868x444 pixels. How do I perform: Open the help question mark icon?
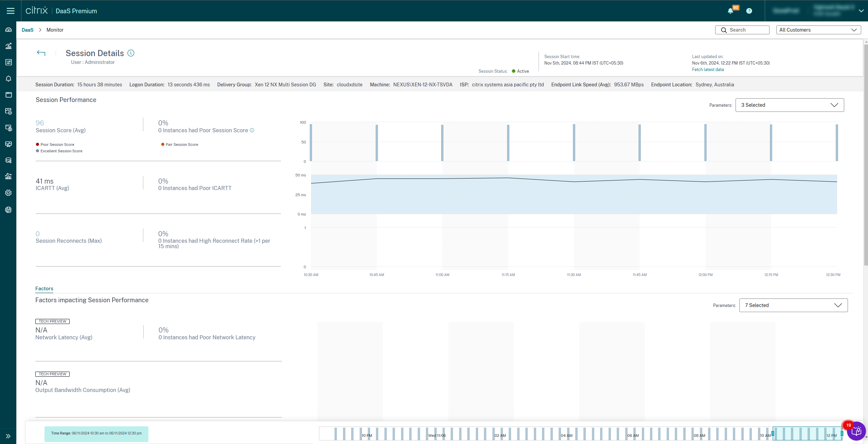click(x=749, y=11)
